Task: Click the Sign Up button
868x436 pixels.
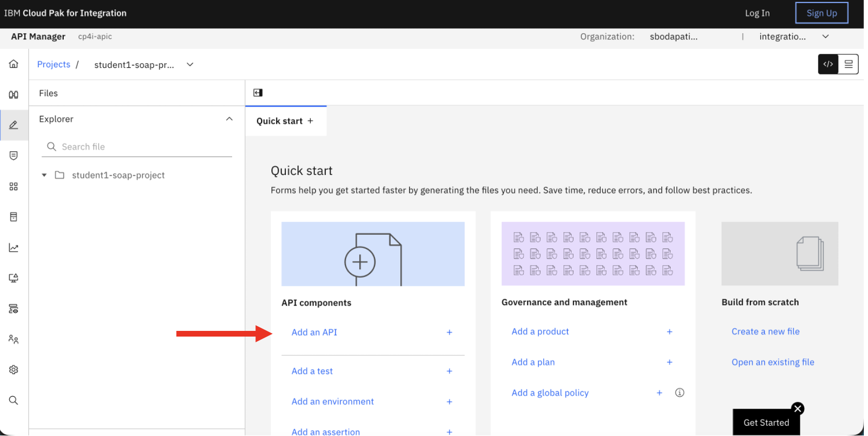Action: coord(821,13)
